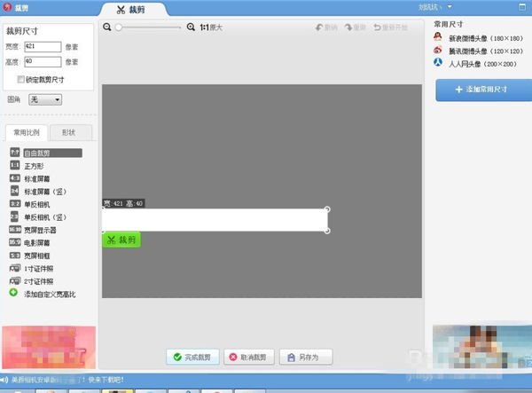532x393 pixels.
Task: Choose 腾讯微博头像 (120×120) size
Action: 479,51
